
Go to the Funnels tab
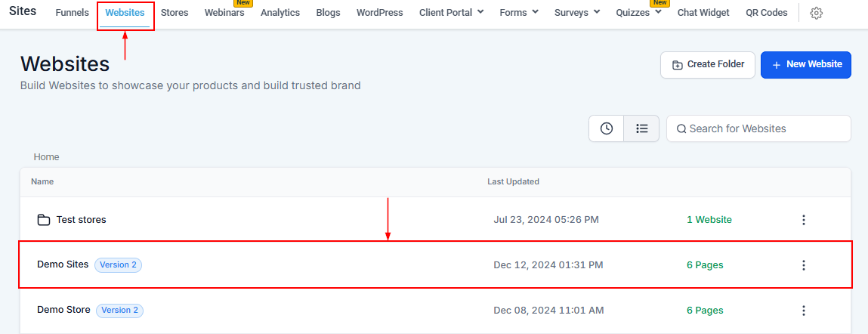[72, 13]
